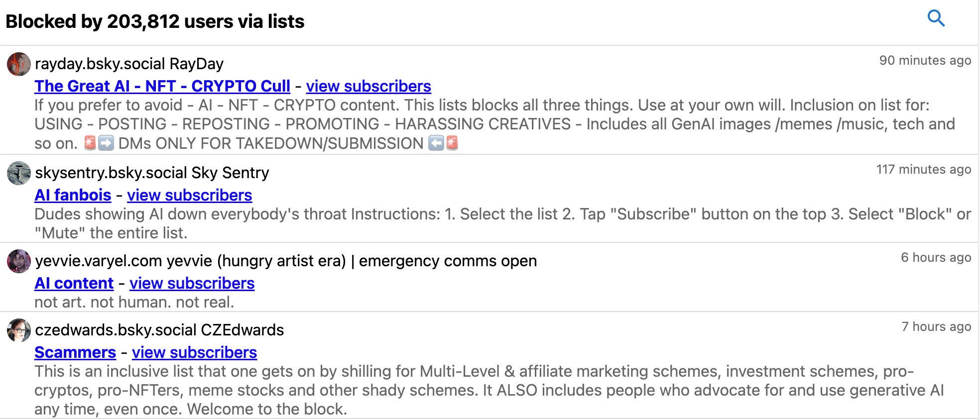The image size is (980, 420).
Task: Click the 90 minutes ago timestamp
Action: 925,60
